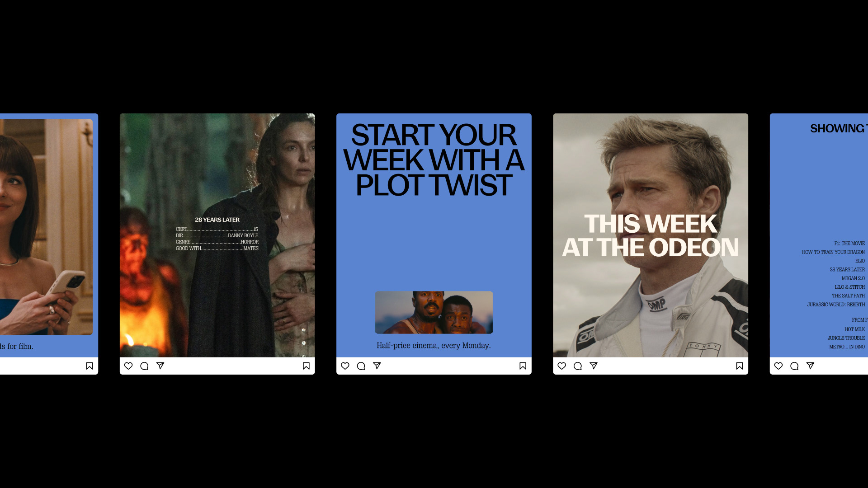
Task: Select the DIR Danny Boyle line
Action: pyautogui.click(x=217, y=235)
